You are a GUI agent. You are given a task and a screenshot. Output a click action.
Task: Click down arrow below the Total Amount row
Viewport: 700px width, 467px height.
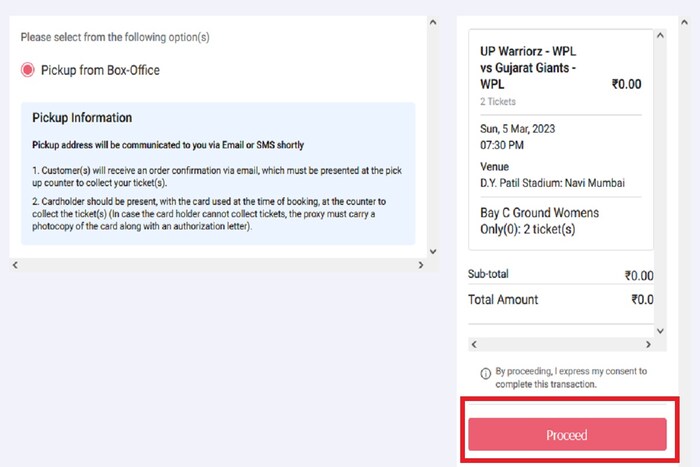pyautogui.click(x=660, y=331)
